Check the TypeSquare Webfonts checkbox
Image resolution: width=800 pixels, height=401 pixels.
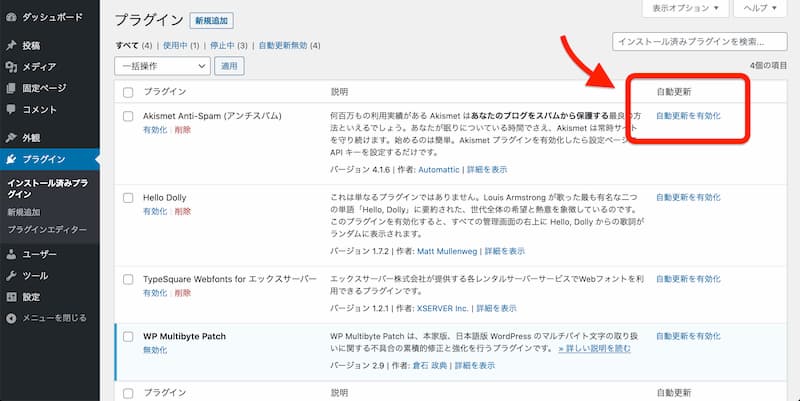point(128,280)
